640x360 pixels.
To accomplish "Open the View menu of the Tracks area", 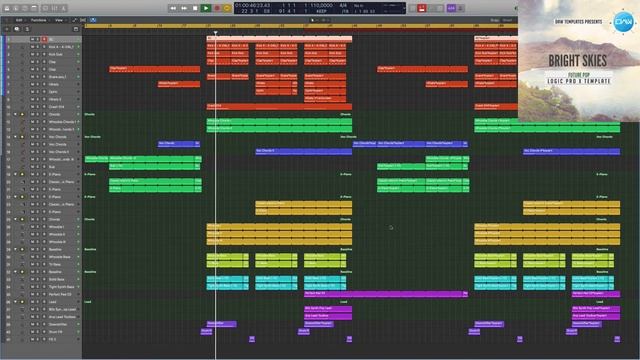I will point(59,20).
